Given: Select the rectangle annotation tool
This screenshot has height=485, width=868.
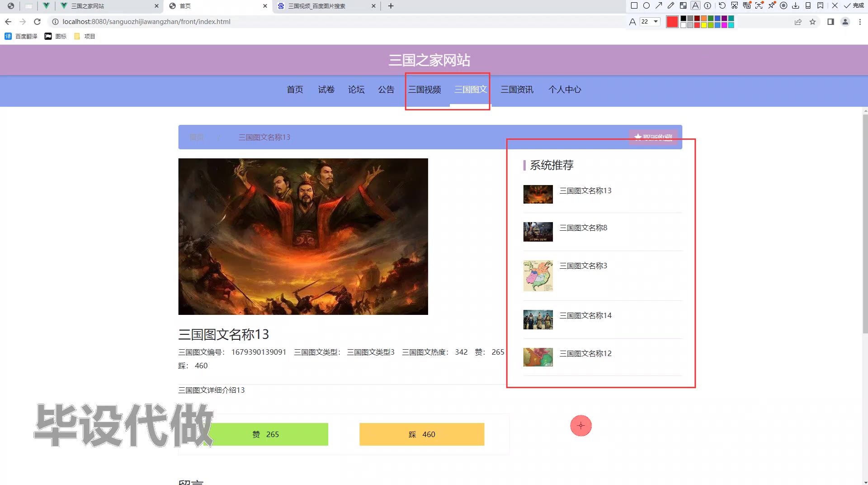Looking at the screenshot, I should tap(634, 6).
